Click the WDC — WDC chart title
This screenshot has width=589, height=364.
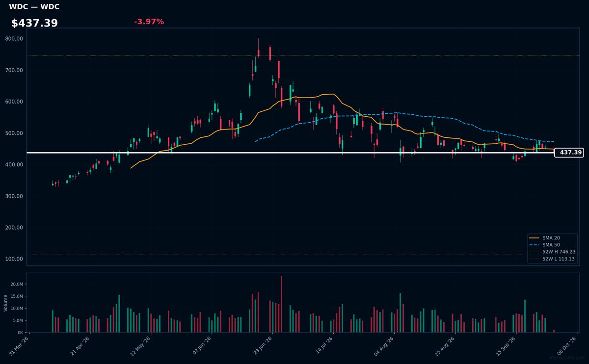[x=34, y=7]
